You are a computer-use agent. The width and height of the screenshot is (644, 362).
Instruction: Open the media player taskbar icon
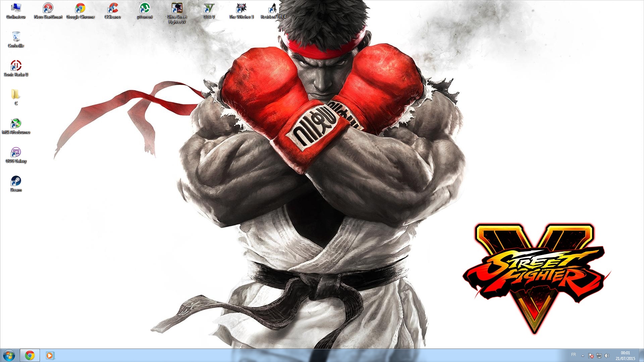point(50,355)
